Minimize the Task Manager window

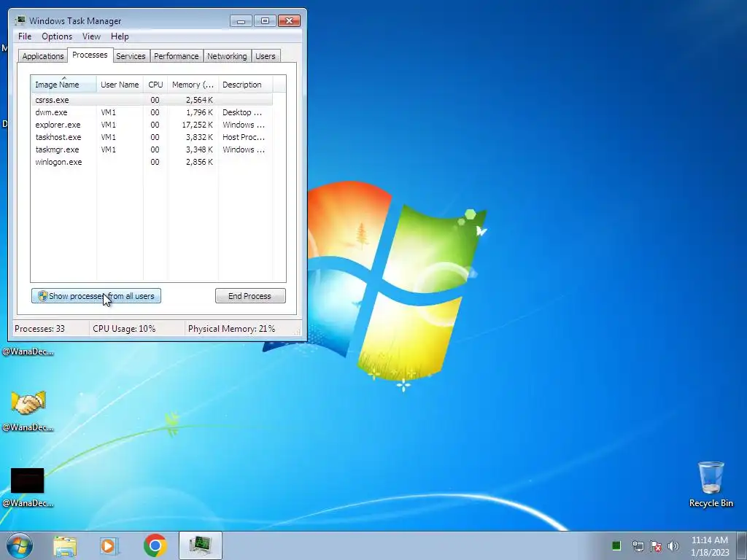[241, 21]
